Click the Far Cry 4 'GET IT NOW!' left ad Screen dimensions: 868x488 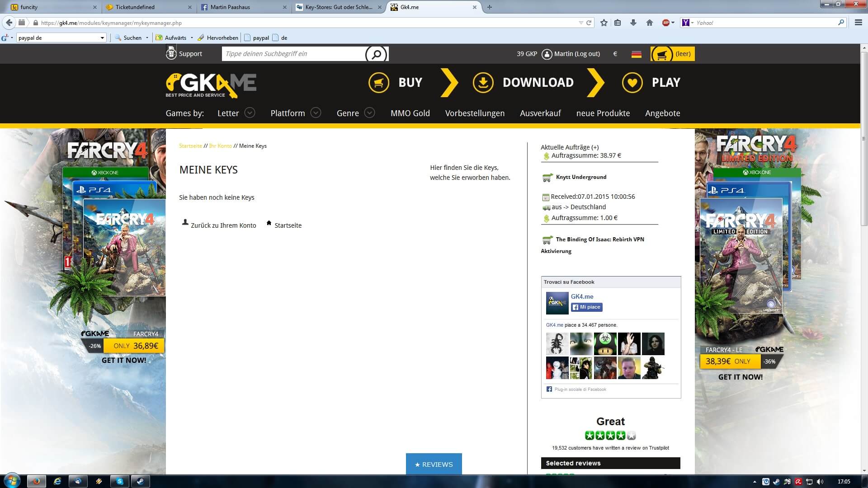coord(124,361)
